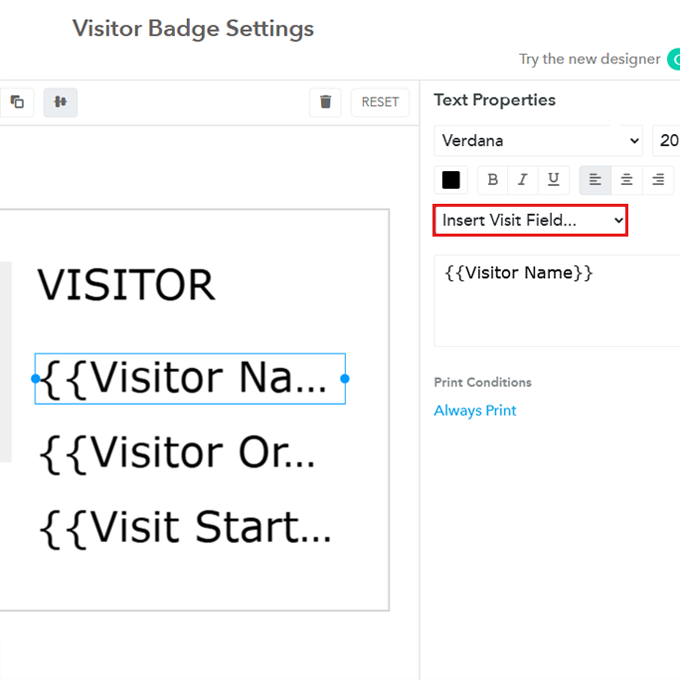680x680 pixels.
Task: Expand the Insert Visit Field dropdown
Action: point(530,220)
